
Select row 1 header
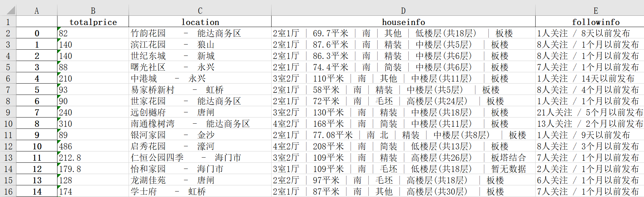pyautogui.click(x=8, y=22)
